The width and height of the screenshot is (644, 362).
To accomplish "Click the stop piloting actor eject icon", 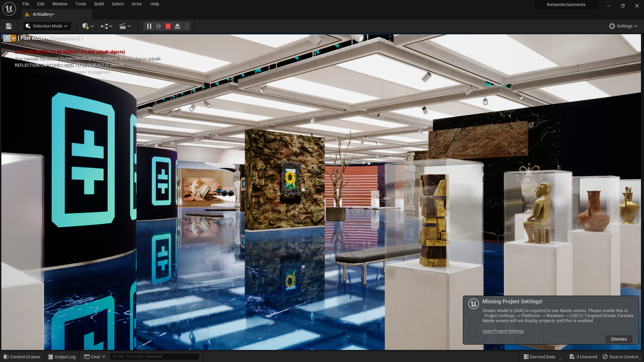I will click(7, 38).
